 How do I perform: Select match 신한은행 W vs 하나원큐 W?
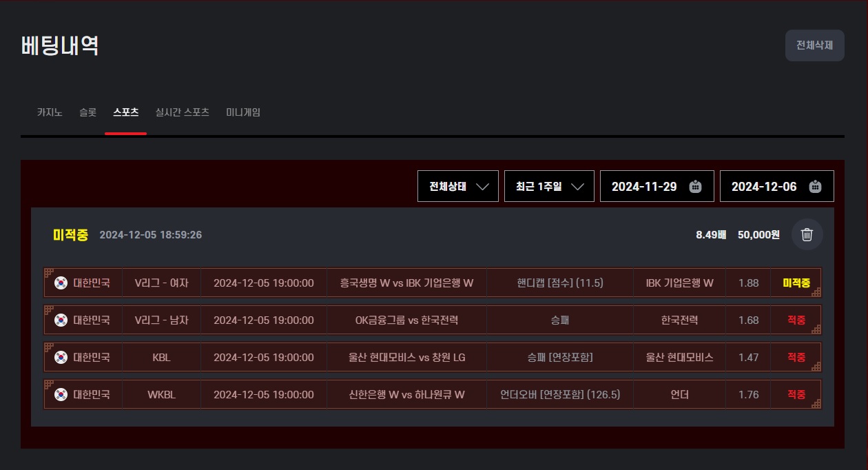point(406,394)
